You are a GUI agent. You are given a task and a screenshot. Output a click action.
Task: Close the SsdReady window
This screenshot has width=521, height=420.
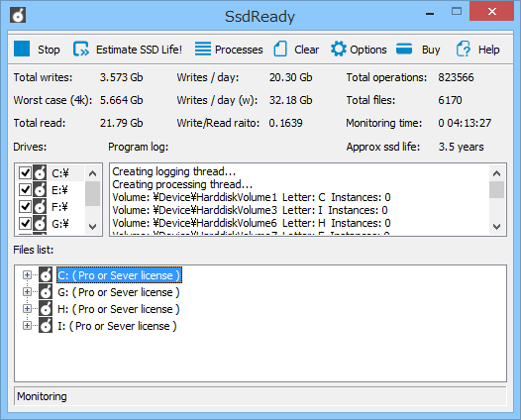point(491,11)
